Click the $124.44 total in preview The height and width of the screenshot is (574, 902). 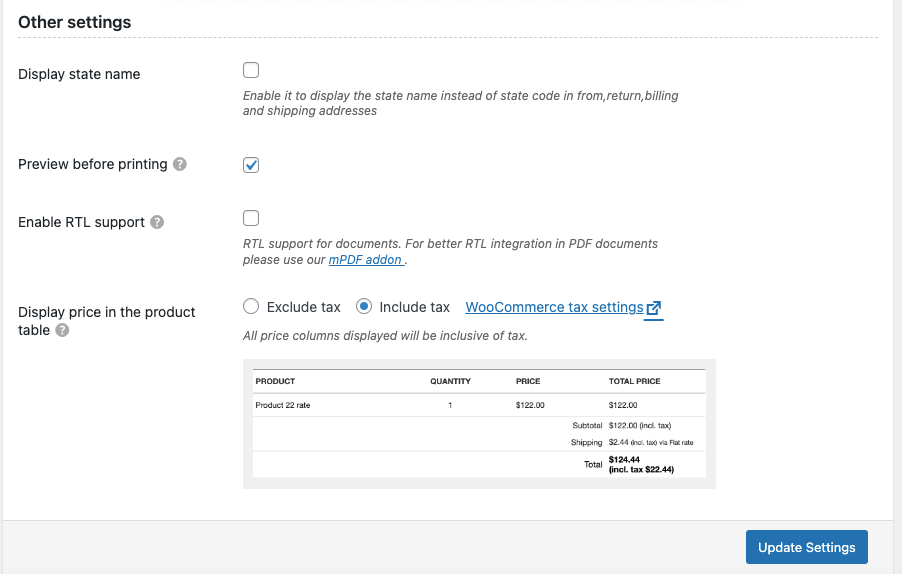click(624, 460)
